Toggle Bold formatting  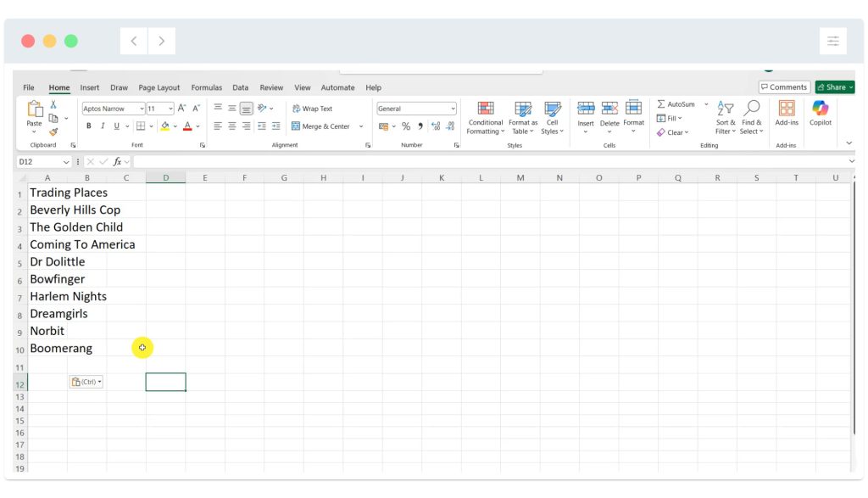click(x=88, y=126)
